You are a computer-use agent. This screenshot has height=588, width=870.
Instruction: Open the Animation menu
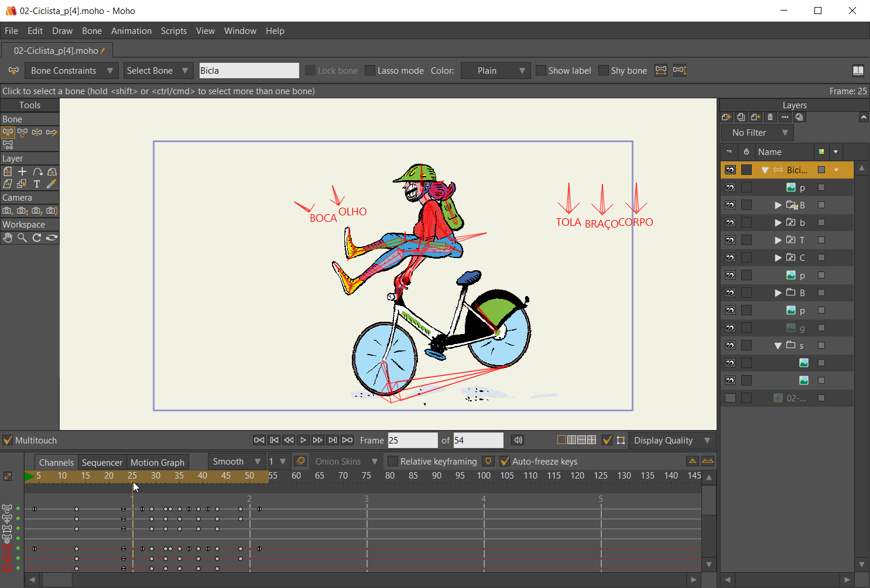(x=131, y=31)
